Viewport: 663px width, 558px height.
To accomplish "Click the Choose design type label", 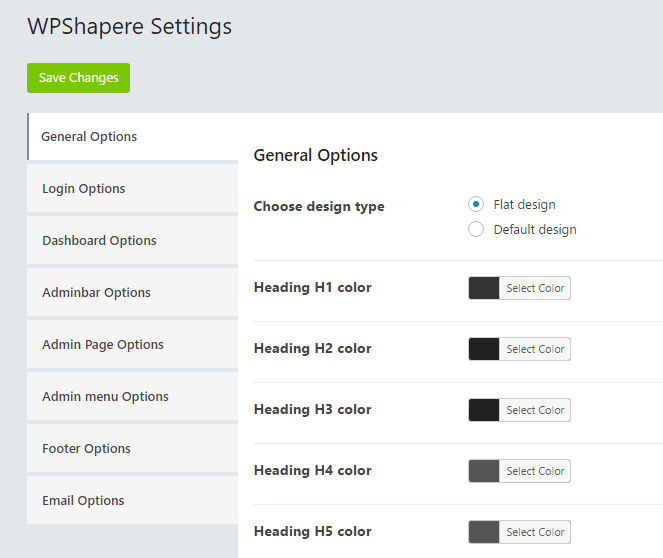I will pos(319,207).
